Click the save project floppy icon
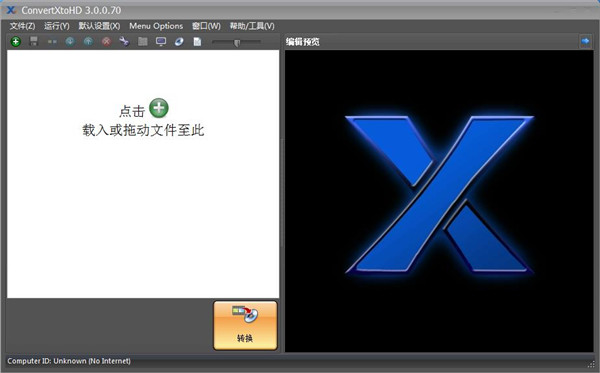 click(x=34, y=41)
